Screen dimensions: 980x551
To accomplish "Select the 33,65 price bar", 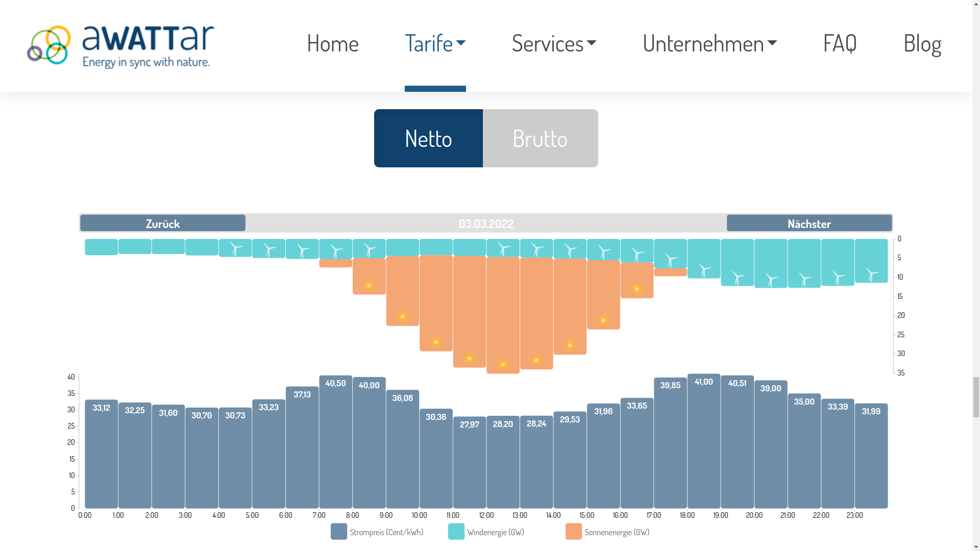I will point(637,453).
